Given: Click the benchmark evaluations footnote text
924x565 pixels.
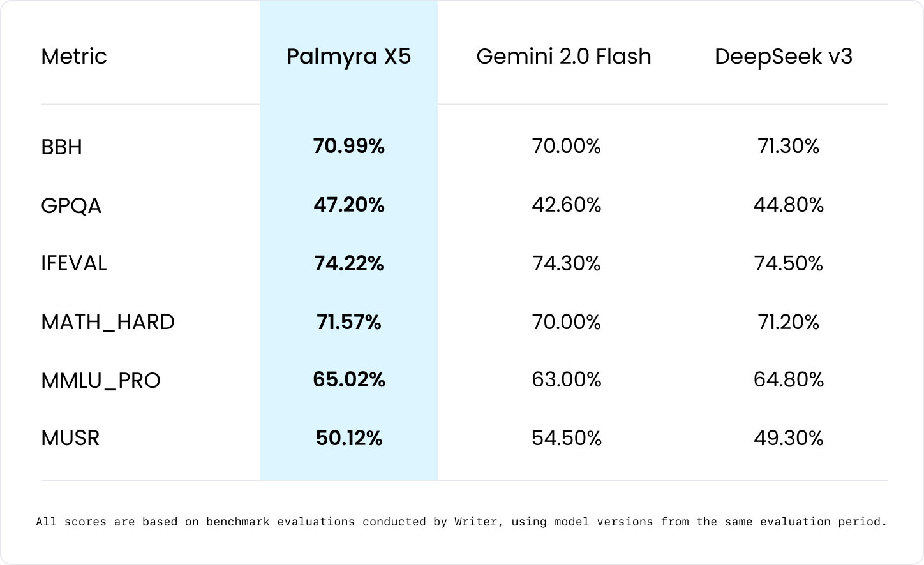Looking at the screenshot, I should tap(461, 522).
